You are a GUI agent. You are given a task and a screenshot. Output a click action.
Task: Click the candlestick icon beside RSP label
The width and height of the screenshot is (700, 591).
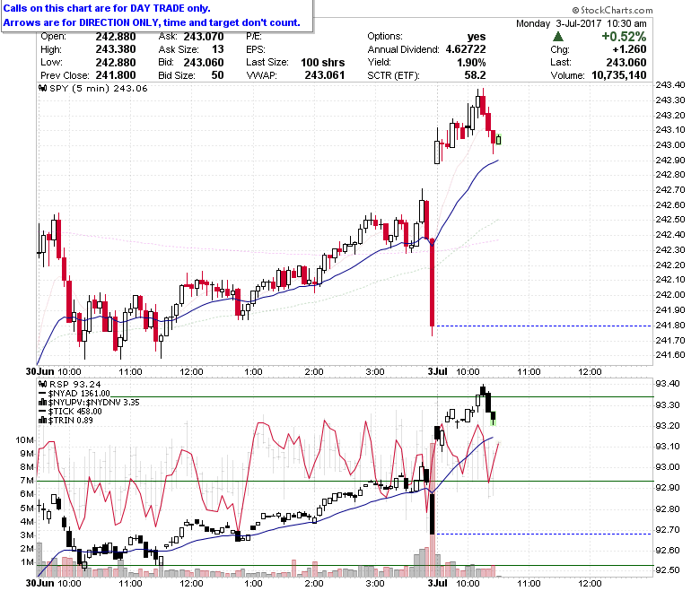(x=43, y=384)
